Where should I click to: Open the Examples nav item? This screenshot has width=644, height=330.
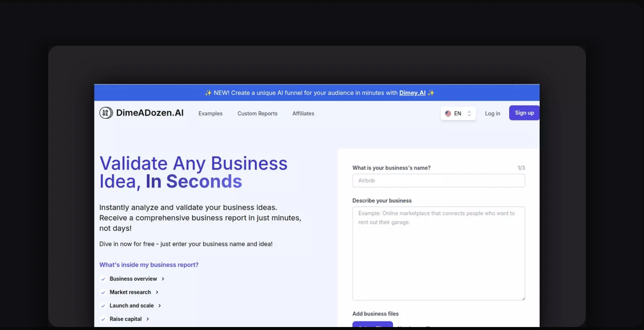(x=211, y=113)
